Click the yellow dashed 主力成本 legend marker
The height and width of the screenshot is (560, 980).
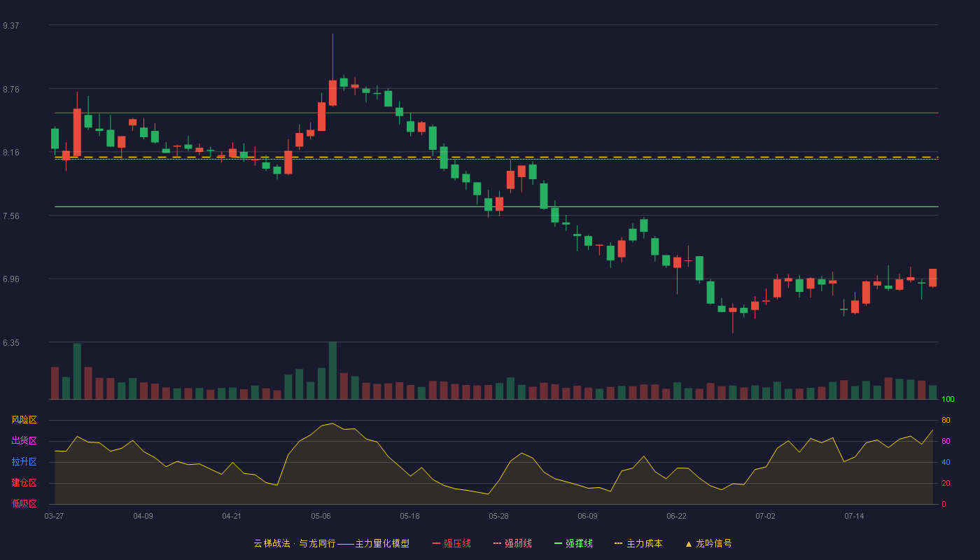click(619, 544)
